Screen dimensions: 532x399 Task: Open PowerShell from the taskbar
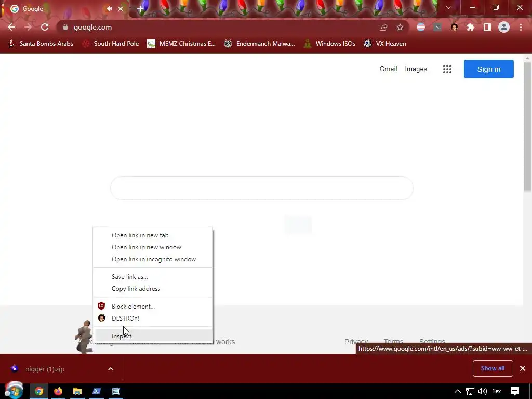pyautogui.click(x=97, y=391)
